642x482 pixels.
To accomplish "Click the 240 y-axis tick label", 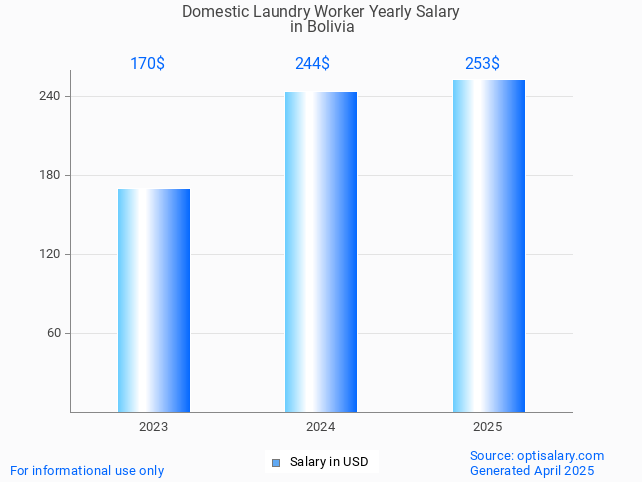I will [x=50, y=96].
